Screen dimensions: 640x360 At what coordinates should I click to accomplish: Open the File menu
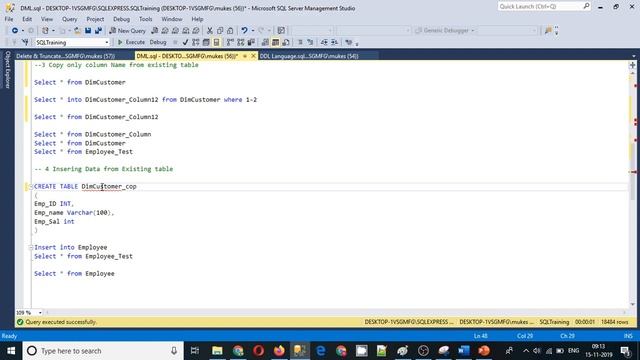click(9, 19)
